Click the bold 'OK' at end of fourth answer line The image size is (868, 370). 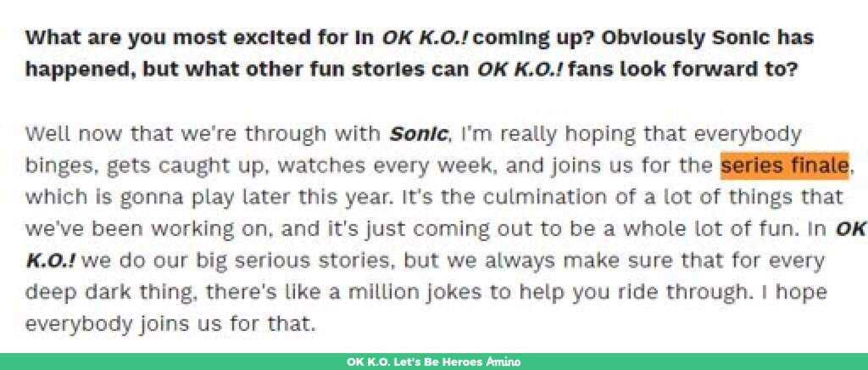click(x=851, y=229)
